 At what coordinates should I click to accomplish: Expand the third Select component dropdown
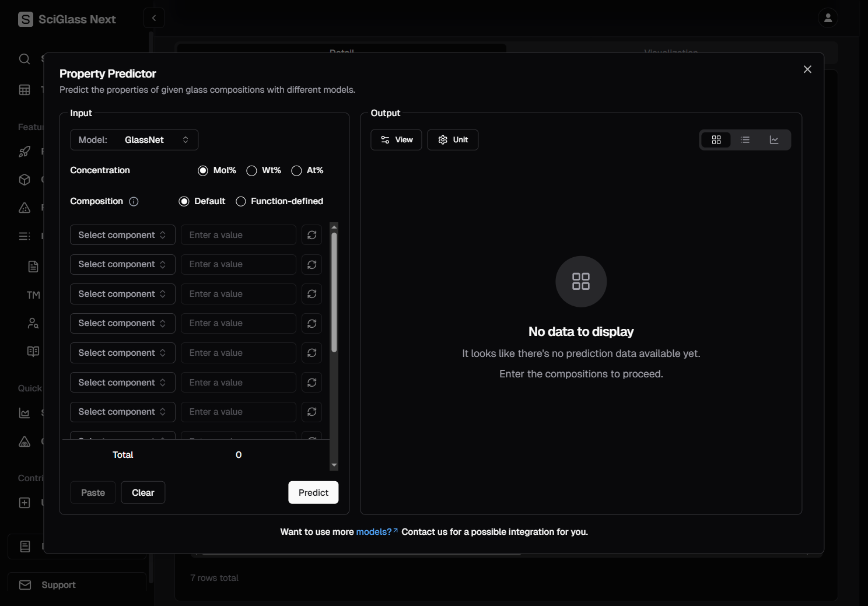coord(123,294)
